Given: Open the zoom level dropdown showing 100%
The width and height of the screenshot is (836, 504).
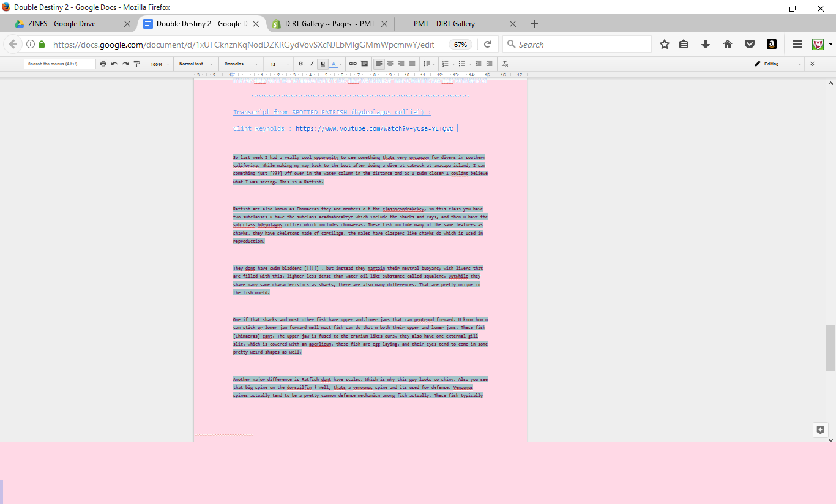Looking at the screenshot, I should 159,64.
